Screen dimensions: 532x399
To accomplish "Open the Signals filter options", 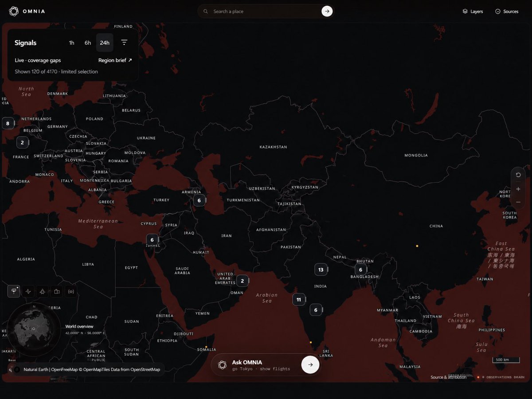I will click(x=124, y=43).
